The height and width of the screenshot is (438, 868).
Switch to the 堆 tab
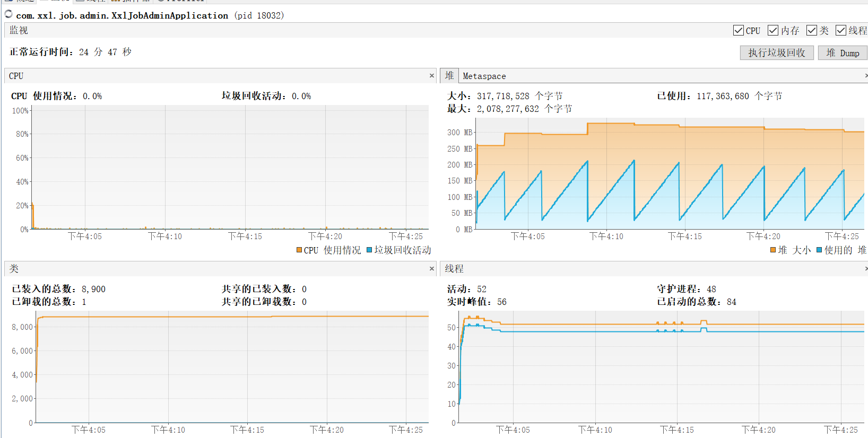[x=449, y=76]
